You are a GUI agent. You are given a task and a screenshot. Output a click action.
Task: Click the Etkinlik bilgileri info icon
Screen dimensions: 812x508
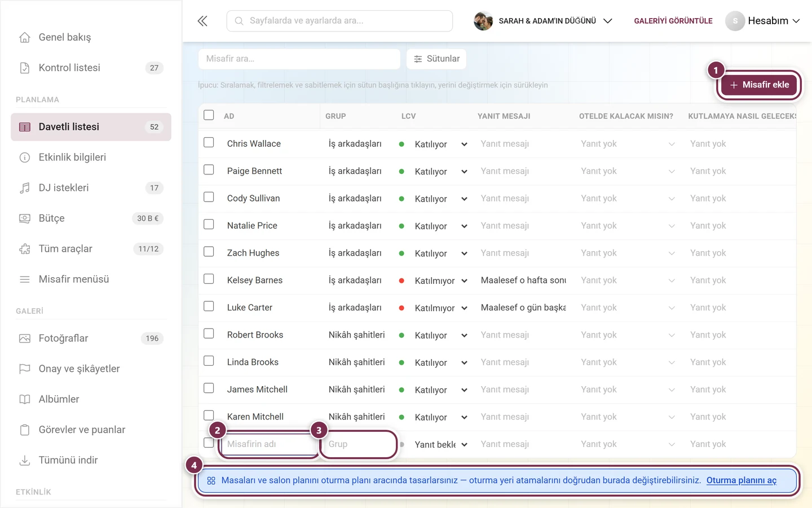click(25, 157)
